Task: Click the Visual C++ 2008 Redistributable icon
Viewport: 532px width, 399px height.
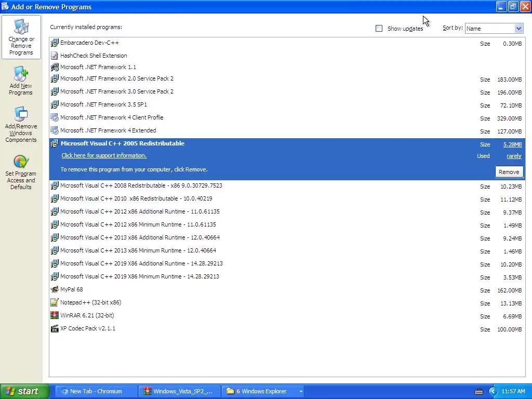Action: 54,185
